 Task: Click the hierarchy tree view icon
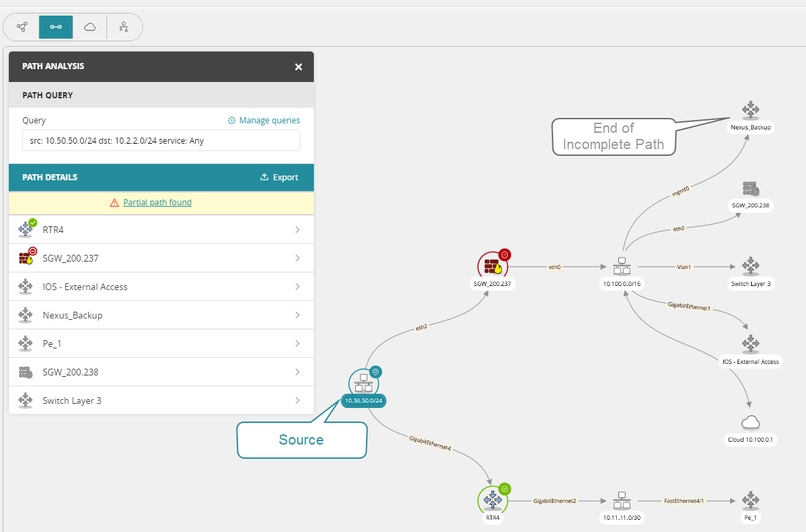coord(123,27)
